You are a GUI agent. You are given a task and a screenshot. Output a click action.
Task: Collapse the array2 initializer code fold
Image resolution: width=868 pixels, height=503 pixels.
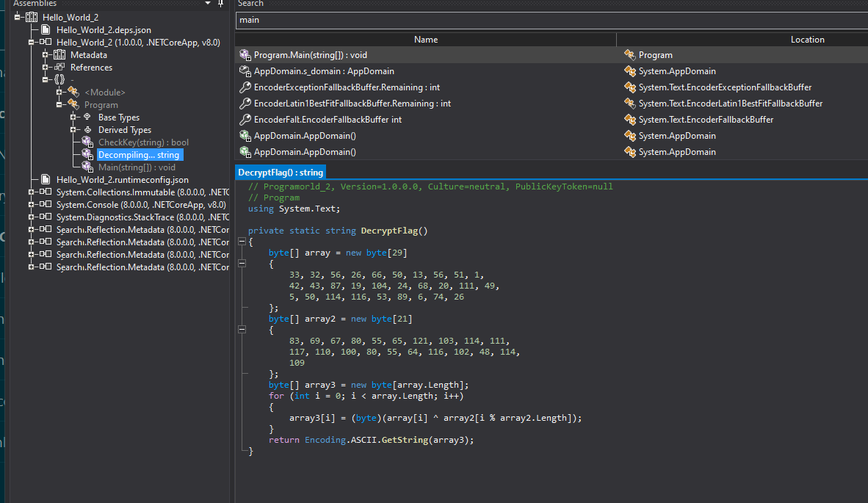click(x=241, y=330)
